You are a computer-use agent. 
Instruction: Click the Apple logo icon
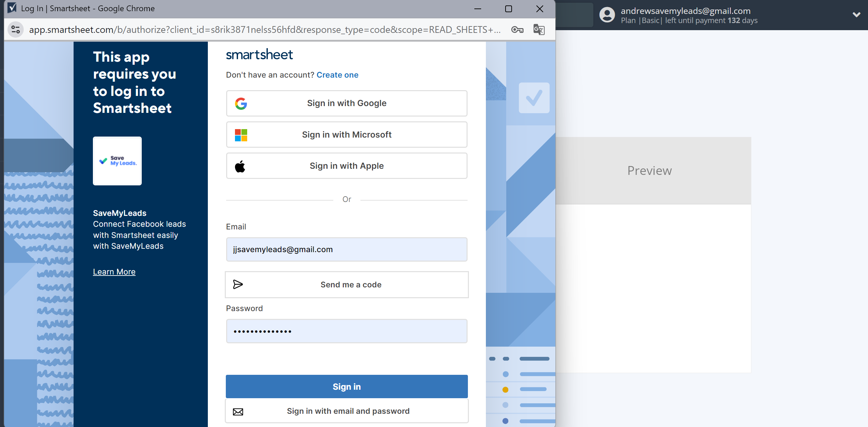[240, 166]
